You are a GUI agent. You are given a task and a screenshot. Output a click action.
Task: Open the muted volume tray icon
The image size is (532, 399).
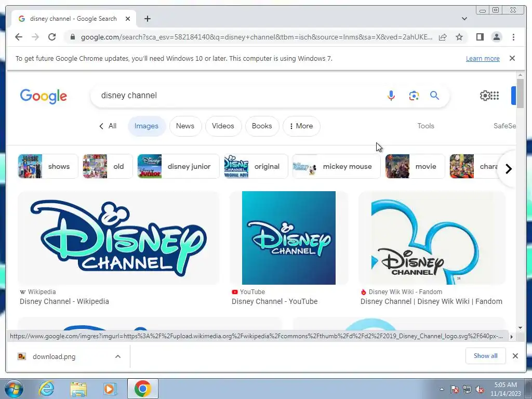tap(480, 389)
